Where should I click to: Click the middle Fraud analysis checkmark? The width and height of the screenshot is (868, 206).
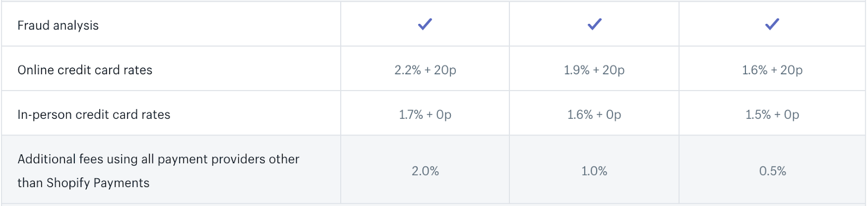[x=595, y=24]
